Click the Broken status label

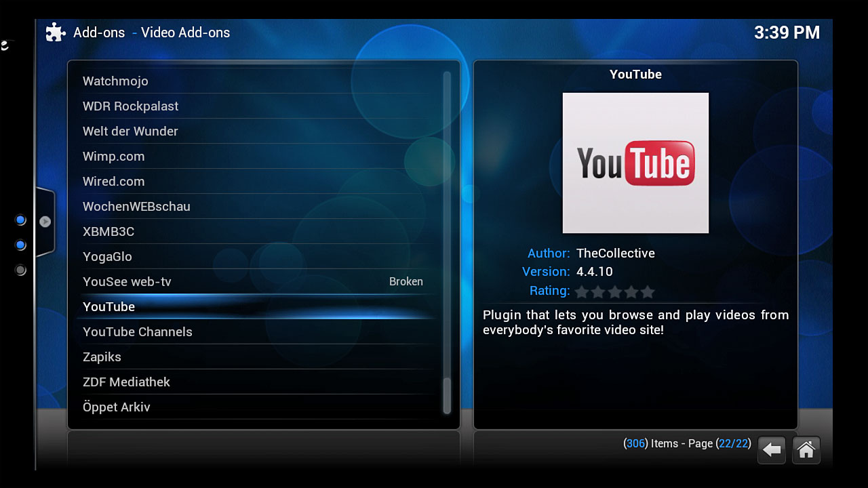click(x=406, y=281)
